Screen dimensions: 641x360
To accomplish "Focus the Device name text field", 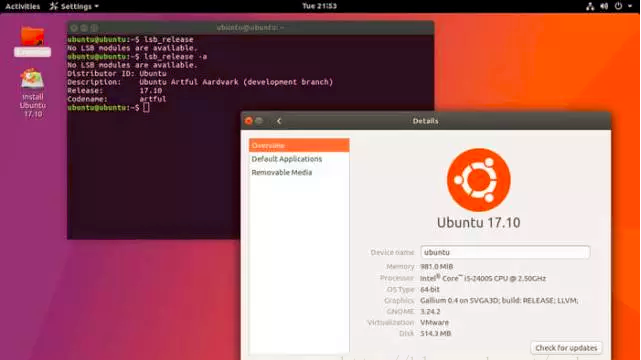I will (505, 252).
